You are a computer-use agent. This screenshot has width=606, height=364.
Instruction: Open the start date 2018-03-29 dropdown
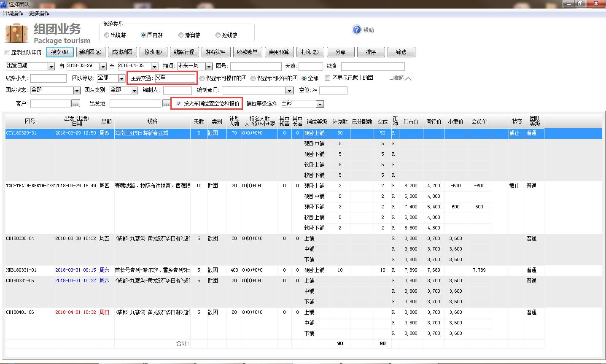click(103, 67)
